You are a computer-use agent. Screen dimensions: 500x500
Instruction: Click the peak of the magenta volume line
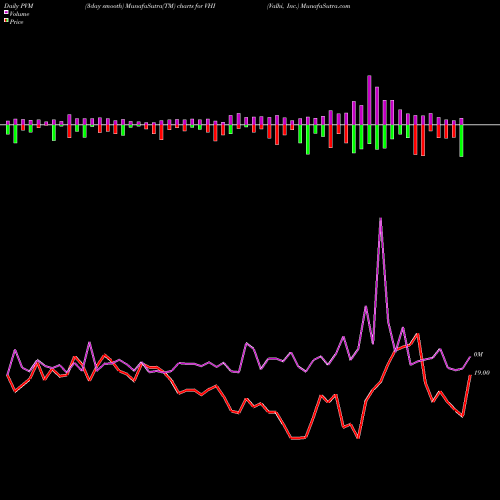[x=380, y=219]
